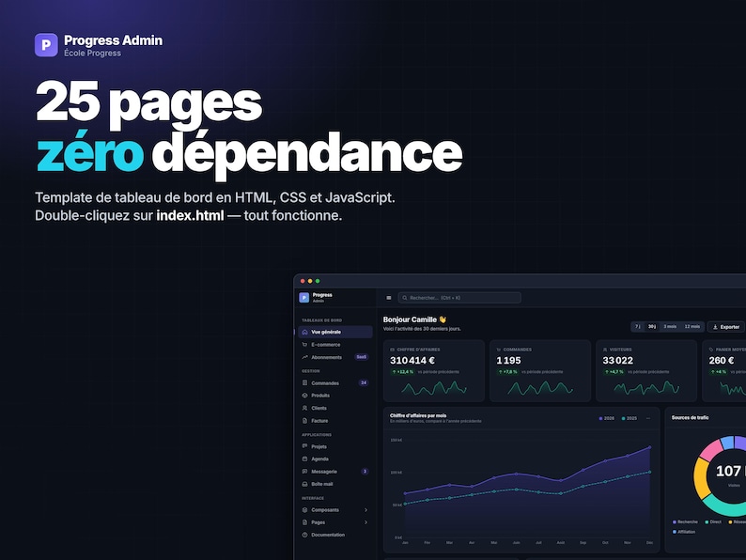
Task: Click the SaaS badge next to Abonnements
Action: (361, 357)
